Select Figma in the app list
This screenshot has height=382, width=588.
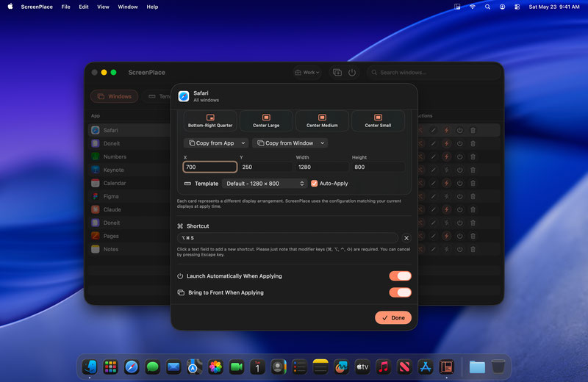129,196
